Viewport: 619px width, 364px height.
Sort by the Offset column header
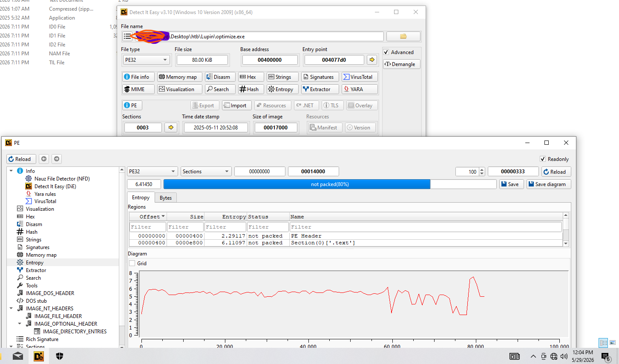point(147,217)
